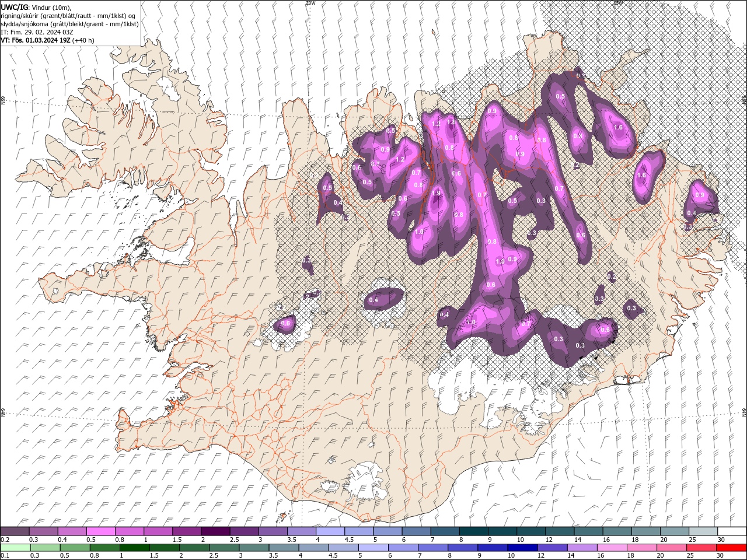The height and width of the screenshot is (560, 747).
Task: Select the 12 teal swatch in the upper legend row
Action: (560, 531)
